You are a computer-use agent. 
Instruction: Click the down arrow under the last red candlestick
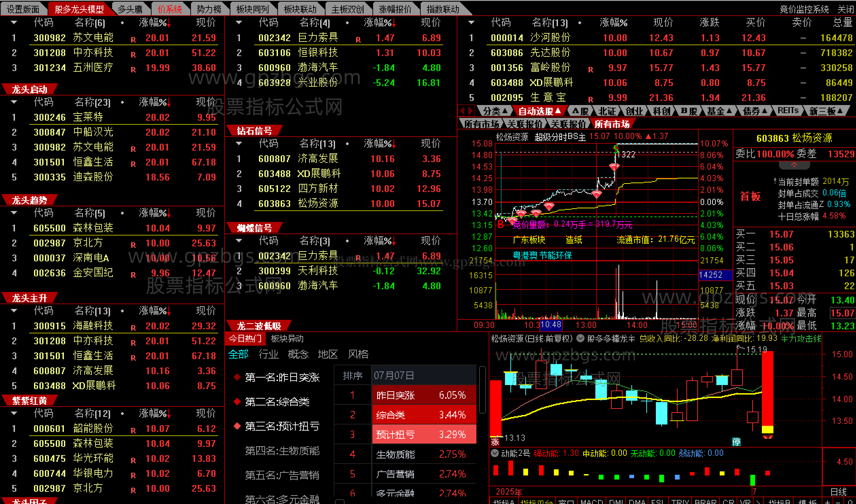(x=768, y=436)
